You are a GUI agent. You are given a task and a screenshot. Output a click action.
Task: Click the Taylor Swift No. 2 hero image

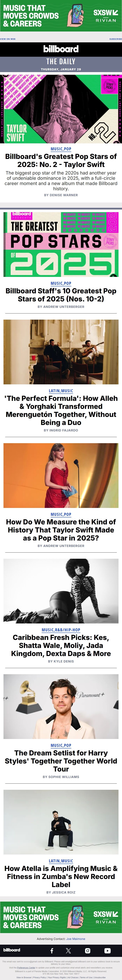pyautogui.click(x=61, y=109)
